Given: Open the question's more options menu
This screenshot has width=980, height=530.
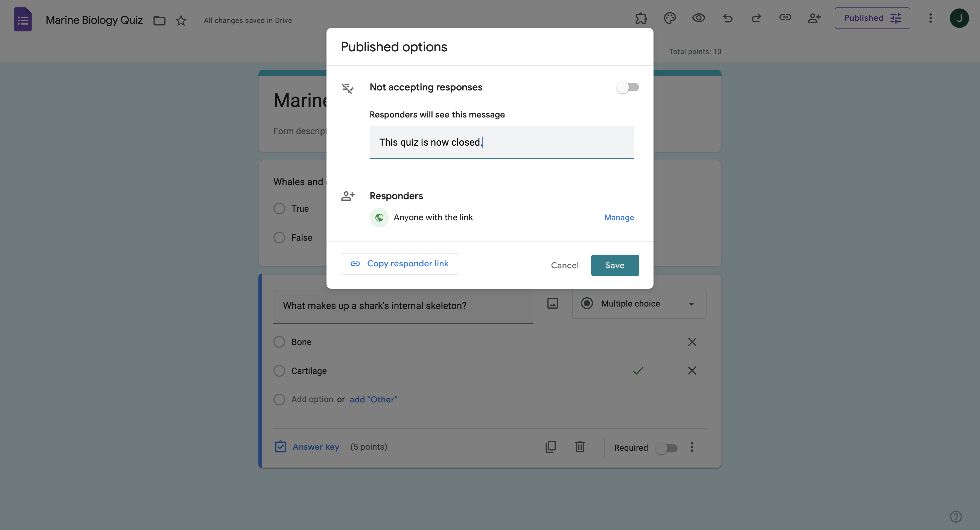Looking at the screenshot, I should [x=692, y=447].
